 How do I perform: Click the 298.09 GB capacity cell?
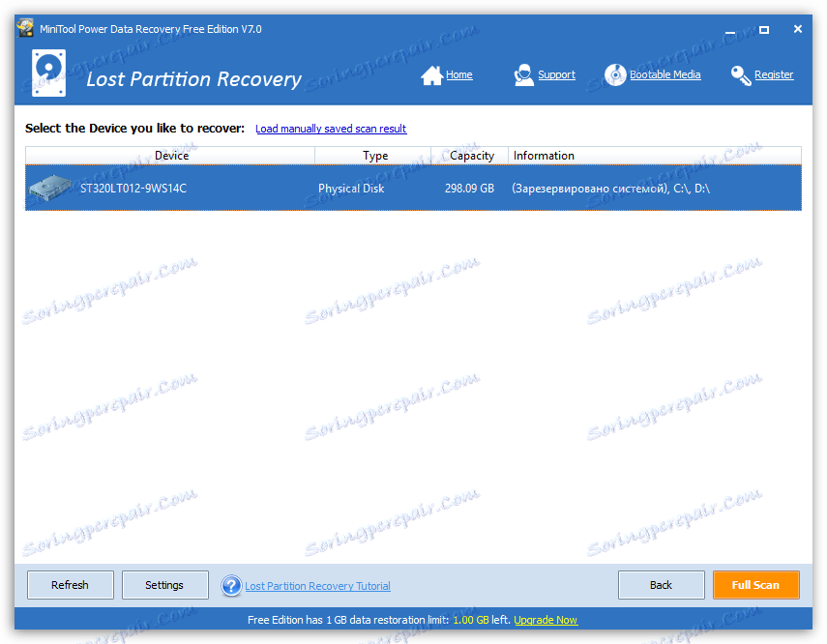click(469, 189)
